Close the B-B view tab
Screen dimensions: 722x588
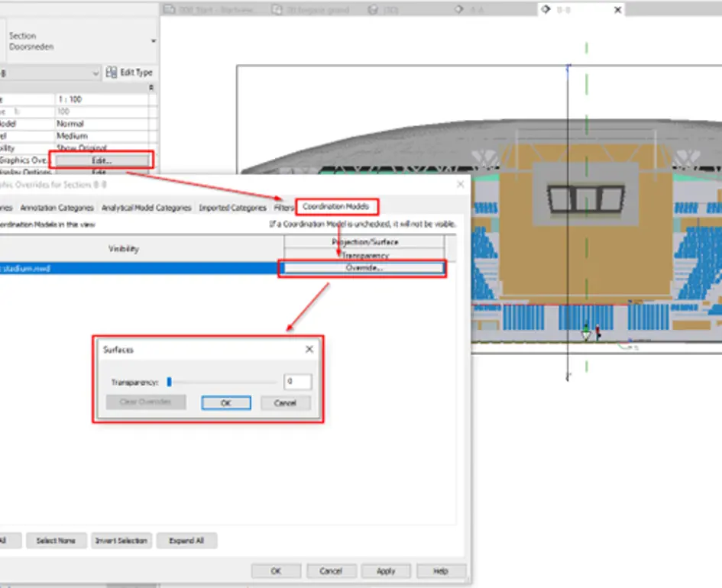coord(618,10)
